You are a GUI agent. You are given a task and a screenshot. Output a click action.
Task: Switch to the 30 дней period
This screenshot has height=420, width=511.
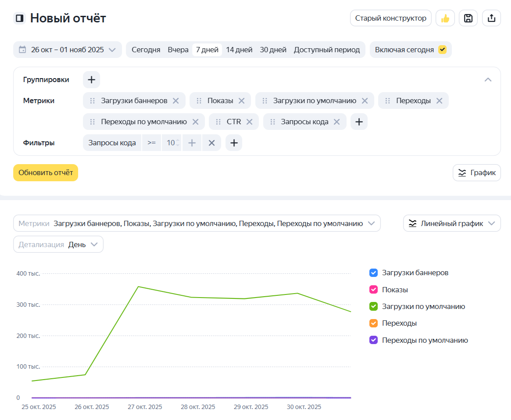[x=273, y=50]
